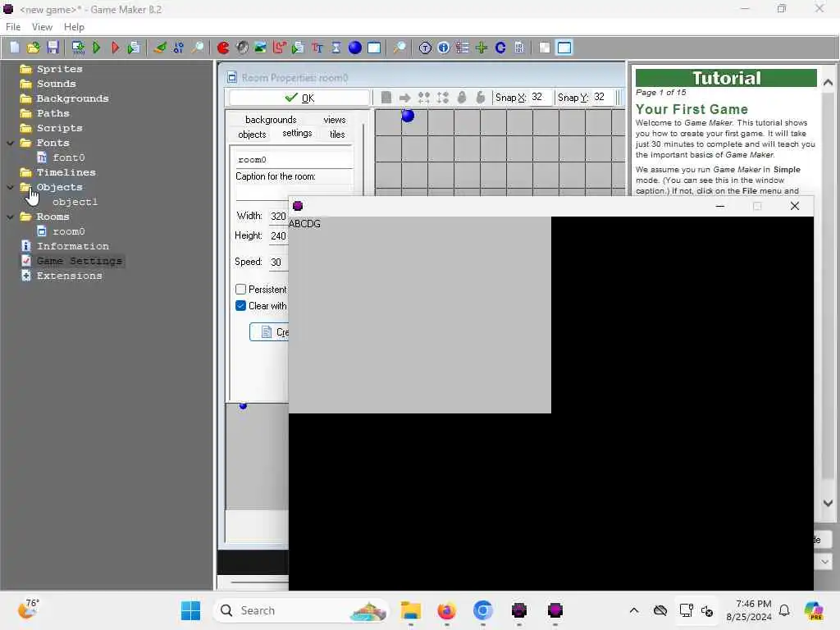The height and width of the screenshot is (630, 840).
Task: Select the settings tab
Action: pos(297,133)
